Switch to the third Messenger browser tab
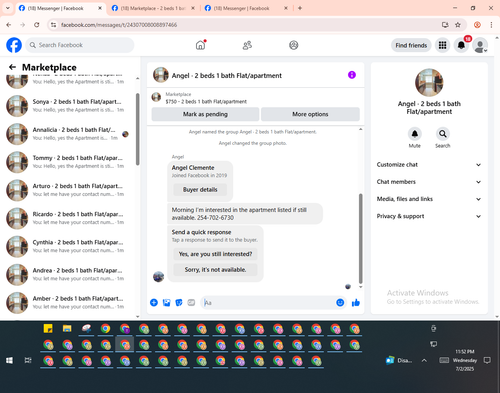Viewport: 500px width, 393px height. (x=246, y=8)
